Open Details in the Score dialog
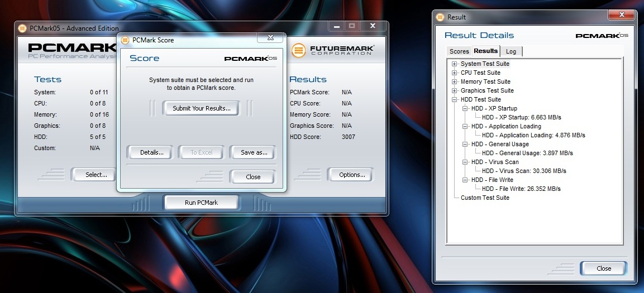Image resolution: width=644 pixels, height=293 pixels. click(151, 152)
